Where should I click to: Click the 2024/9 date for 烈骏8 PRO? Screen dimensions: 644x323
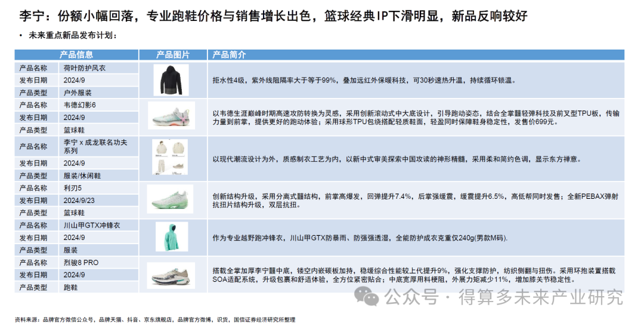point(75,275)
